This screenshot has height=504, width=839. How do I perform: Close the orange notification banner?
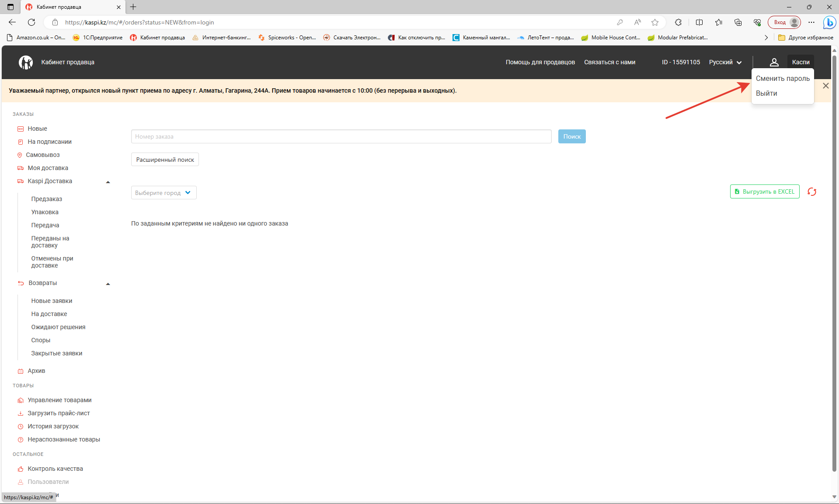point(825,86)
